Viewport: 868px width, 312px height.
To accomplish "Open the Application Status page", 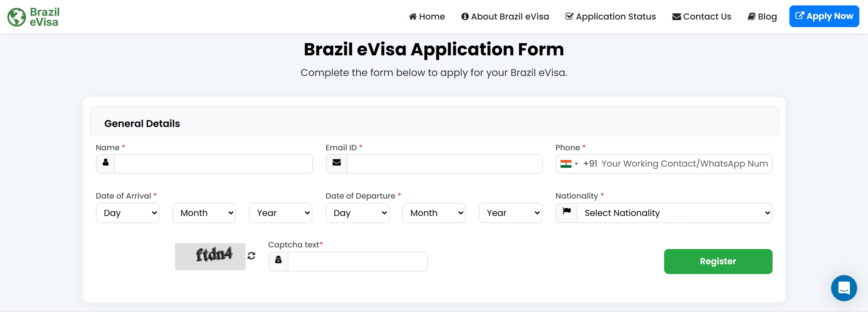I will click(610, 17).
